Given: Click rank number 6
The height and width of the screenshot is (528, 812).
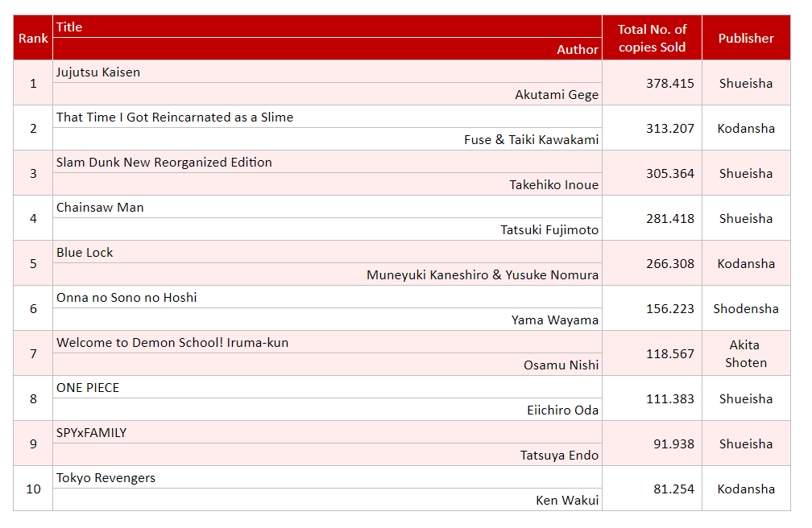Looking at the screenshot, I should pyautogui.click(x=33, y=308).
